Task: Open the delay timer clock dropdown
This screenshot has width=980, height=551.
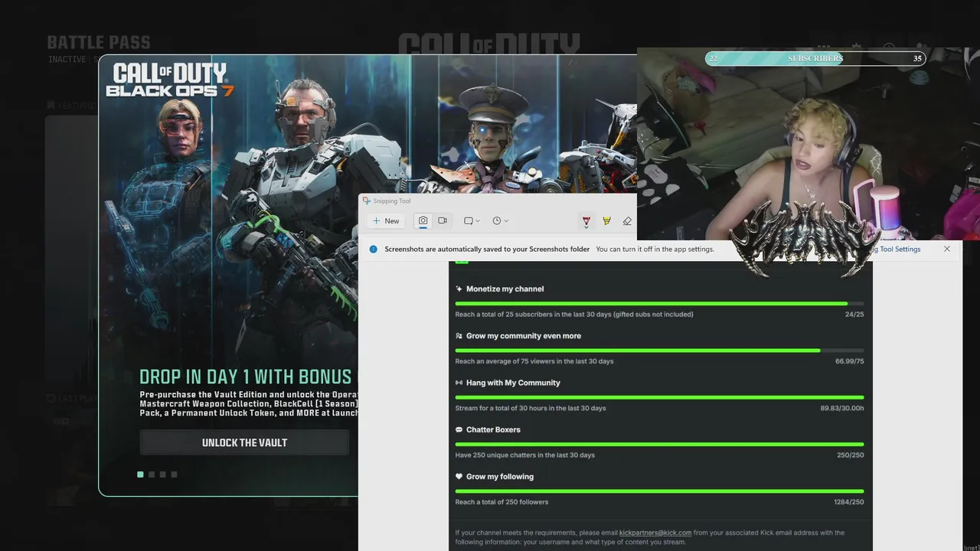Action: [x=500, y=221]
